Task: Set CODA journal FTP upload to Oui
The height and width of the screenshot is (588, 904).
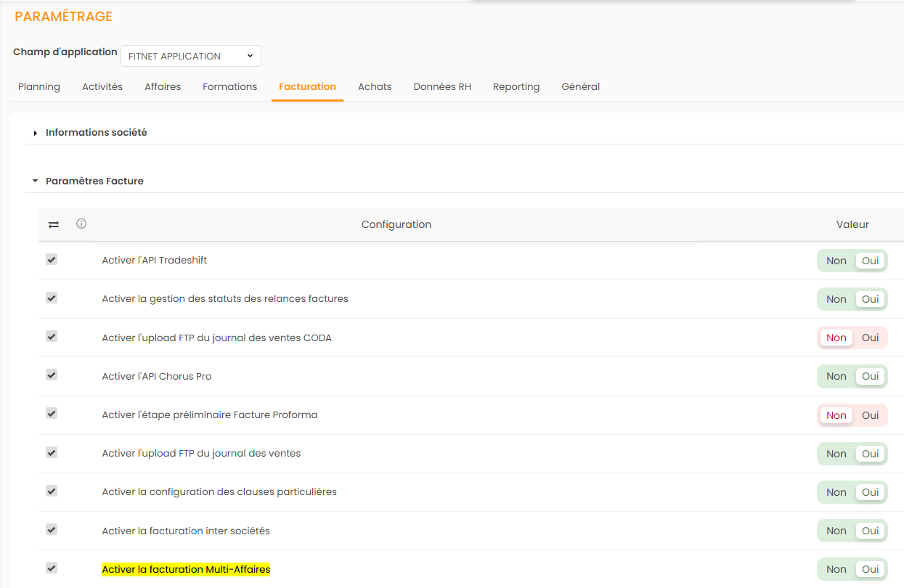Action: (870, 338)
